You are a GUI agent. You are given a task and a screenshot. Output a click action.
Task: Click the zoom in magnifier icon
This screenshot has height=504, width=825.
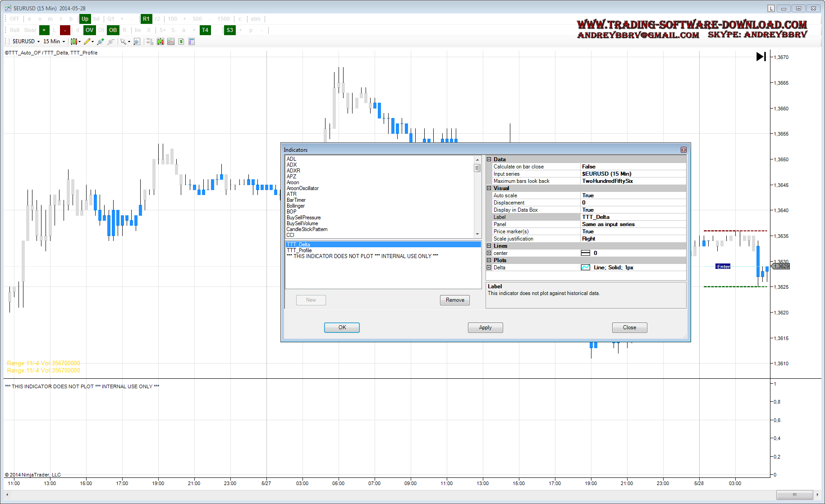100,41
